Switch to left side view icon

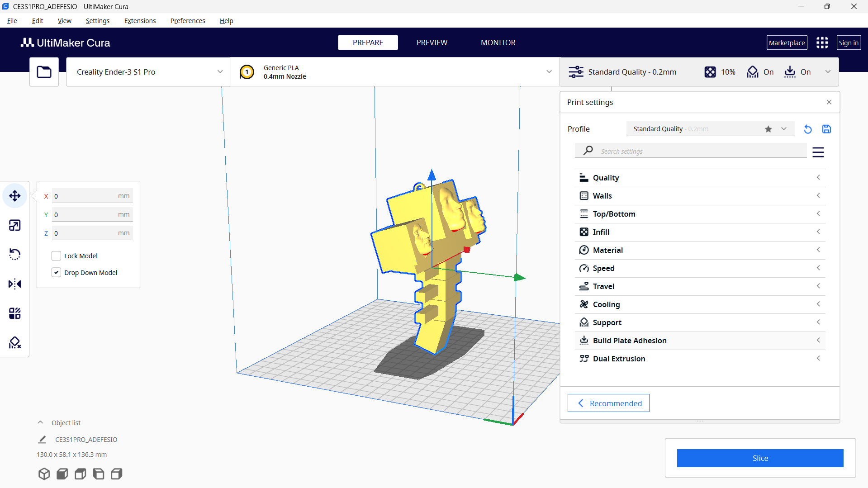pyautogui.click(x=98, y=474)
